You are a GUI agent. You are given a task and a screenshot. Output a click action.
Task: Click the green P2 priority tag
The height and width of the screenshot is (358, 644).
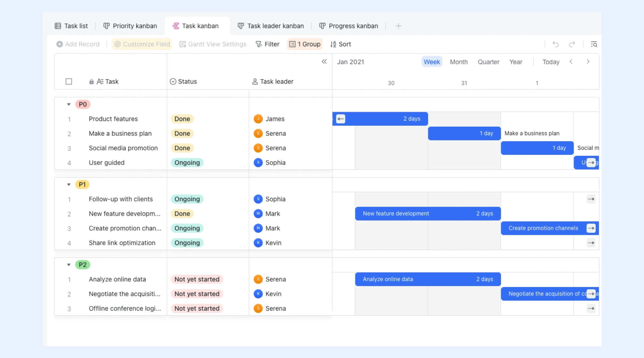tap(83, 265)
